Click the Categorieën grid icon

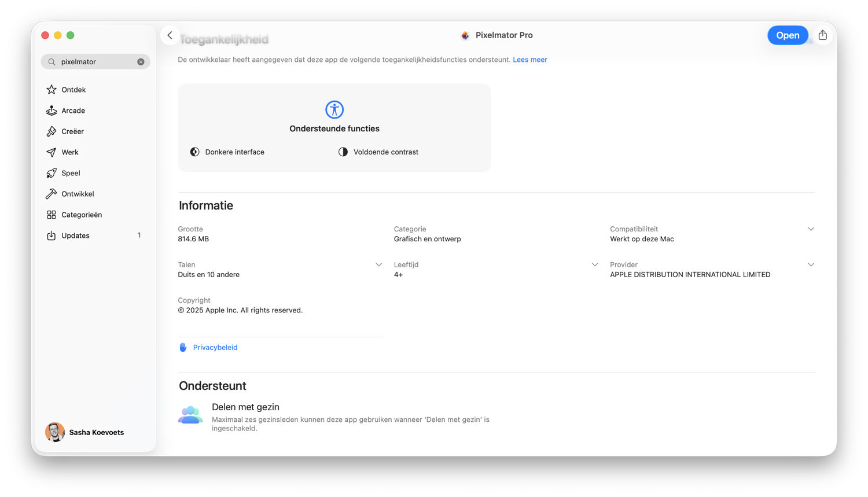coord(52,215)
